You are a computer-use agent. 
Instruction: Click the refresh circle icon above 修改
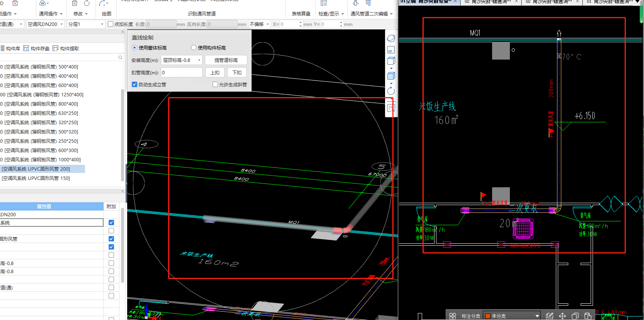87,3
